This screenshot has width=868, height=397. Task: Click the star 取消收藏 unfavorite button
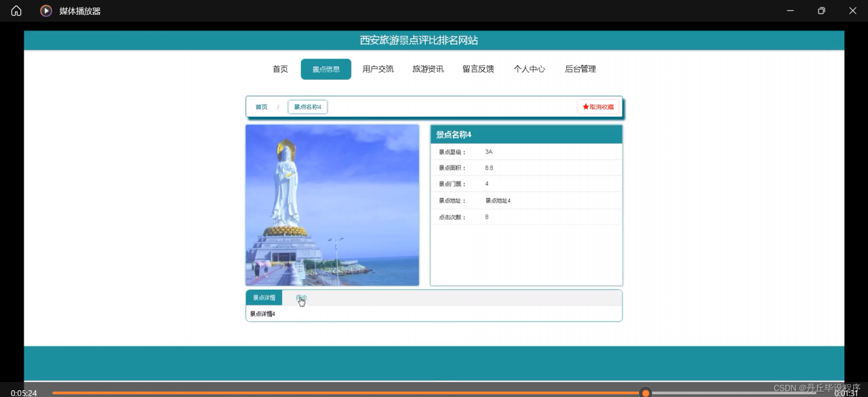(598, 107)
